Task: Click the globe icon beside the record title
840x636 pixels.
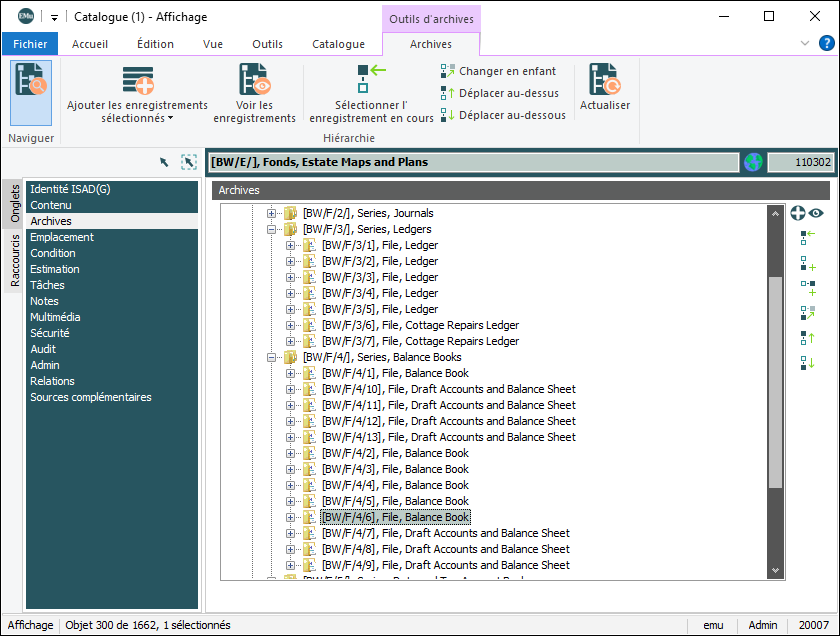Action: click(x=752, y=161)
